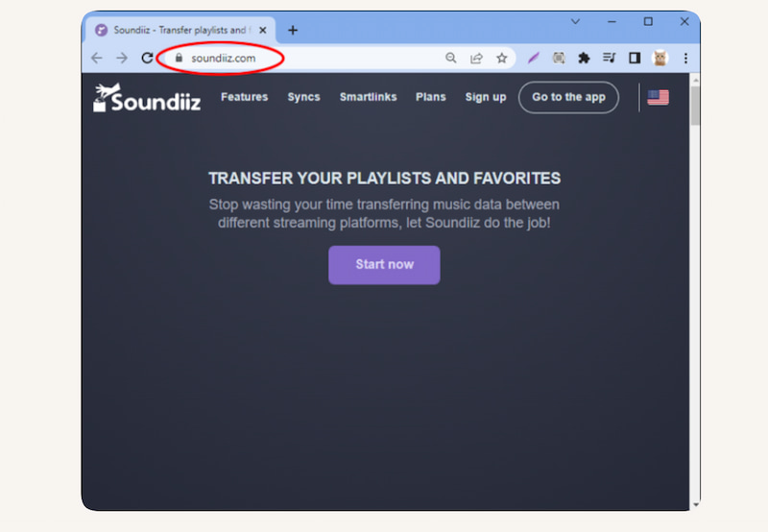Screen dimensions: 768x532
Task: Open the Plans page
Action: (x=430, y=97)
